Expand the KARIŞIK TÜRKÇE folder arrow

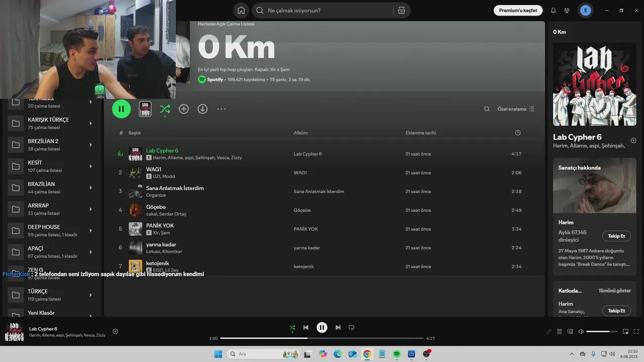pyautogui.click(x=91, y=123)
